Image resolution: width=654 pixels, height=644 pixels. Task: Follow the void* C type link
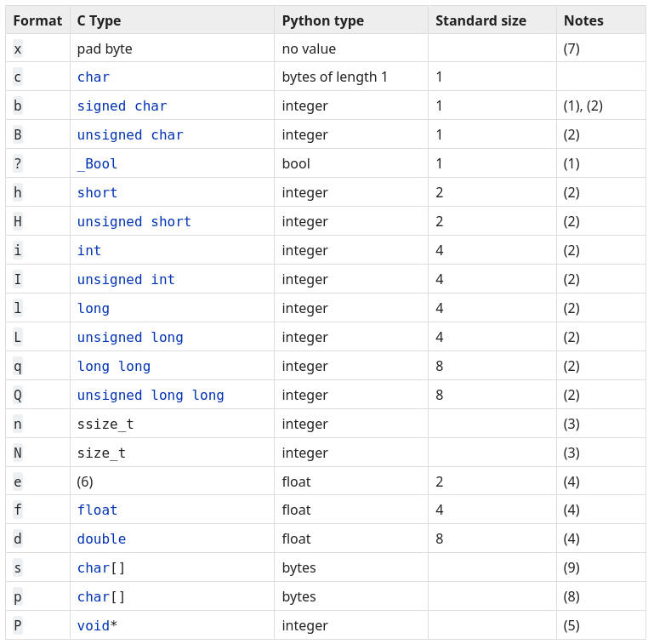93,626
